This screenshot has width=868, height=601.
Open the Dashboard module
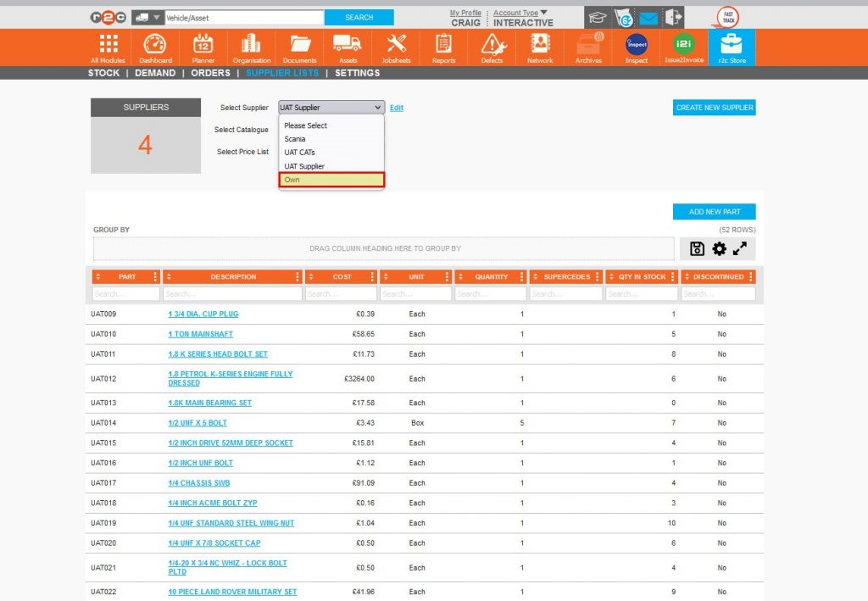(x=154, y=47)
